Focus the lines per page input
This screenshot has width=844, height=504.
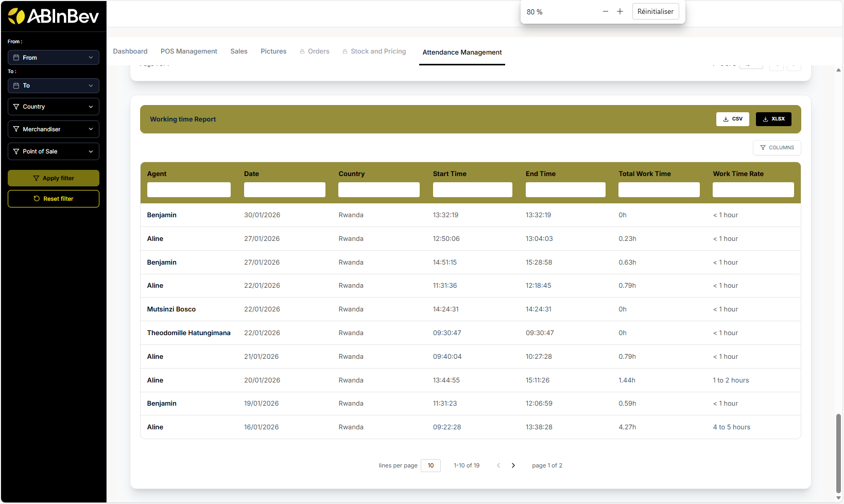click(x=430, y=465)
